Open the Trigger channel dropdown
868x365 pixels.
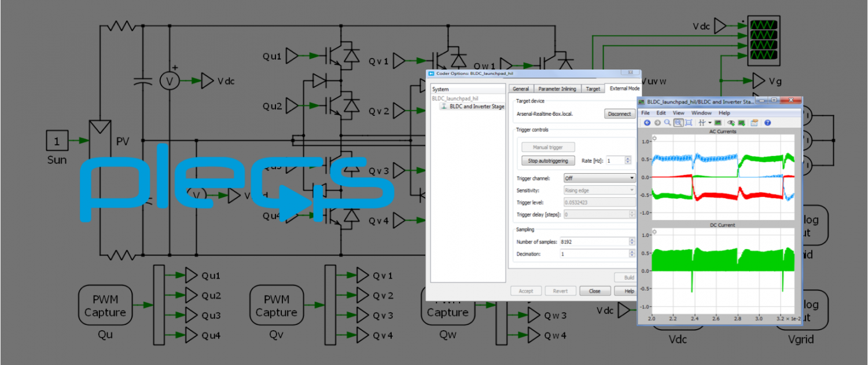tap(599, 178)
